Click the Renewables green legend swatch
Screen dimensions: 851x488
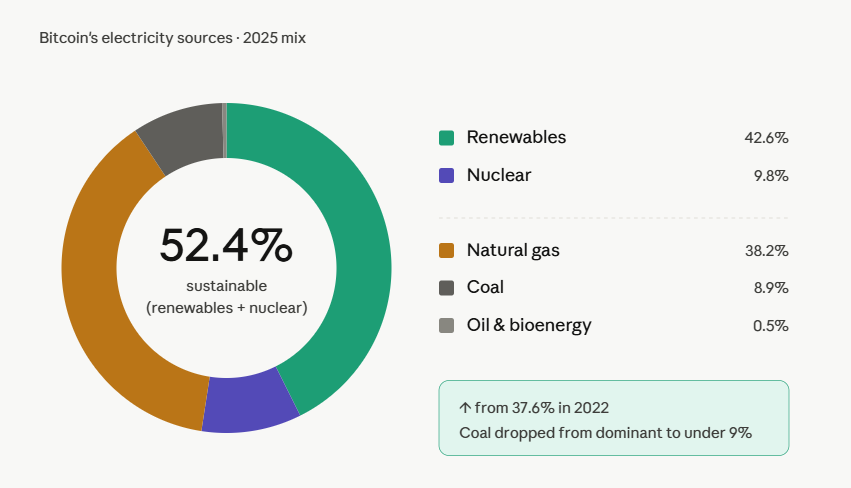[x=446, y=138]
